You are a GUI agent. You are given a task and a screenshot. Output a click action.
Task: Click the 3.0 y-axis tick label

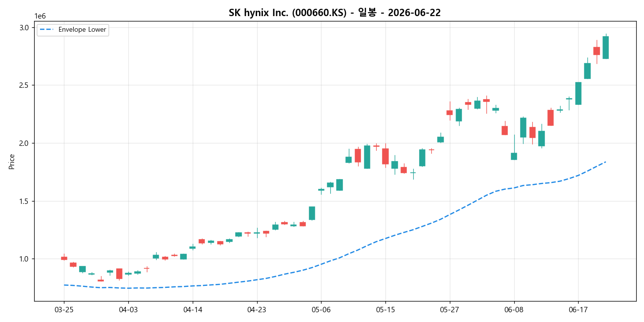click(x=26, y=28)
